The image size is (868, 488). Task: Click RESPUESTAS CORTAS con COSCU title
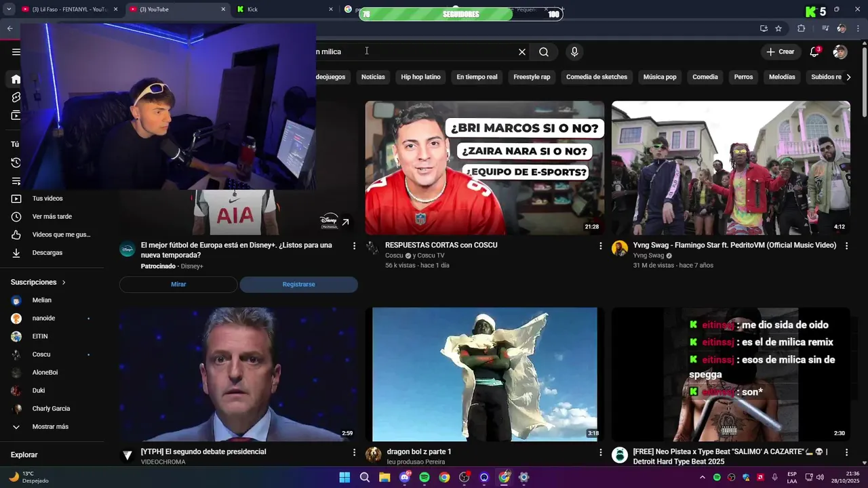[441, 245]
